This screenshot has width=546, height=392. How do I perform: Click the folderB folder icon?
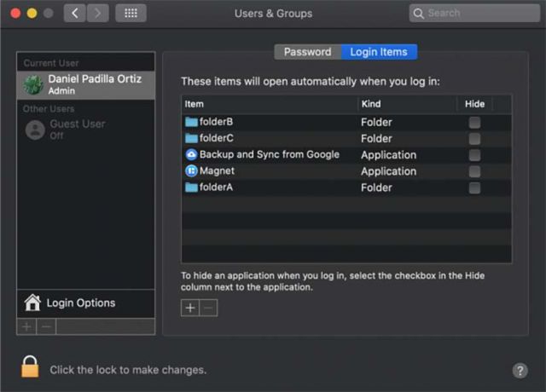(x=191, y=122)
